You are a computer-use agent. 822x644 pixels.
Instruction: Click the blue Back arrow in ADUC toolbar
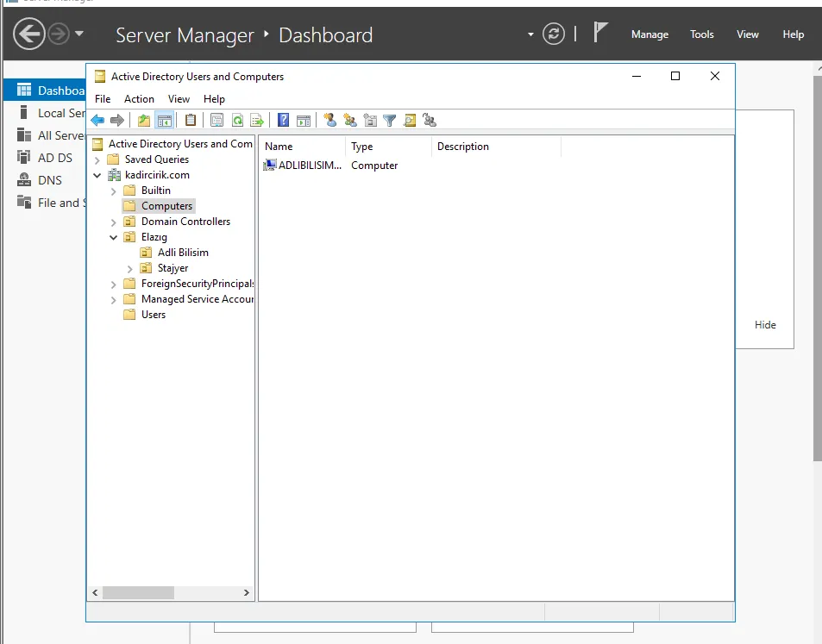(x=98, y=121)
